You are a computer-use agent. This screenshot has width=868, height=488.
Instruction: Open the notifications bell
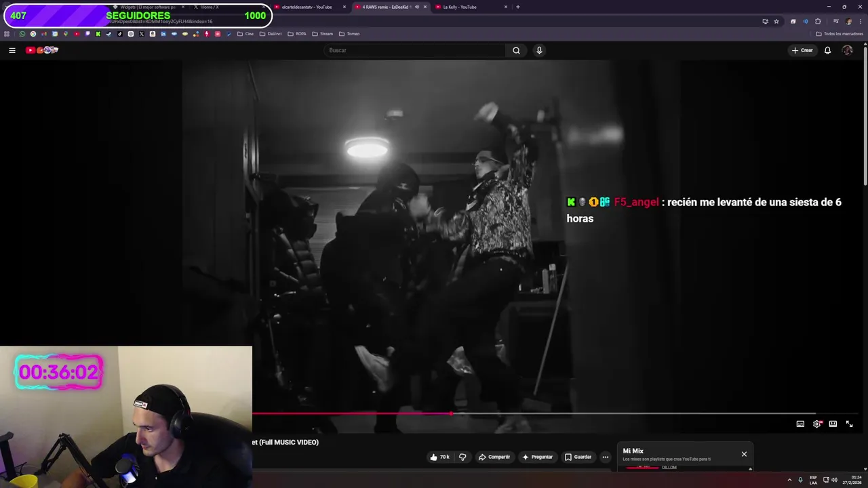pyautogui.click(x=827, y=50)
